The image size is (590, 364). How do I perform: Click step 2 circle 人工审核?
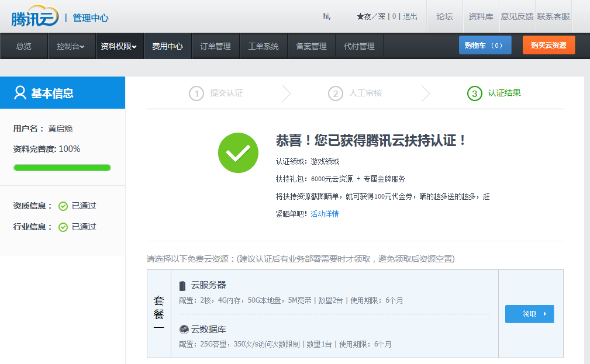coord(336,93)
